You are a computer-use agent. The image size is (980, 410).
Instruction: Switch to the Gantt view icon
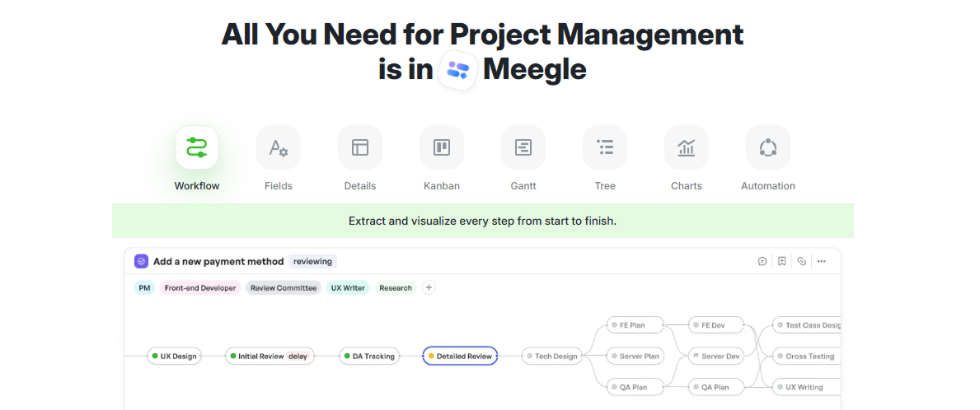click(x=523, y=147)
